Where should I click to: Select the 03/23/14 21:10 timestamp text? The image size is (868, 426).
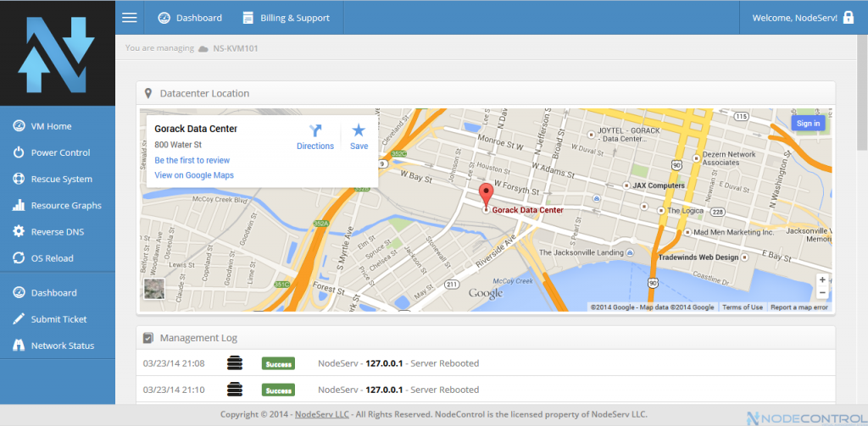[x=174, y=390]
